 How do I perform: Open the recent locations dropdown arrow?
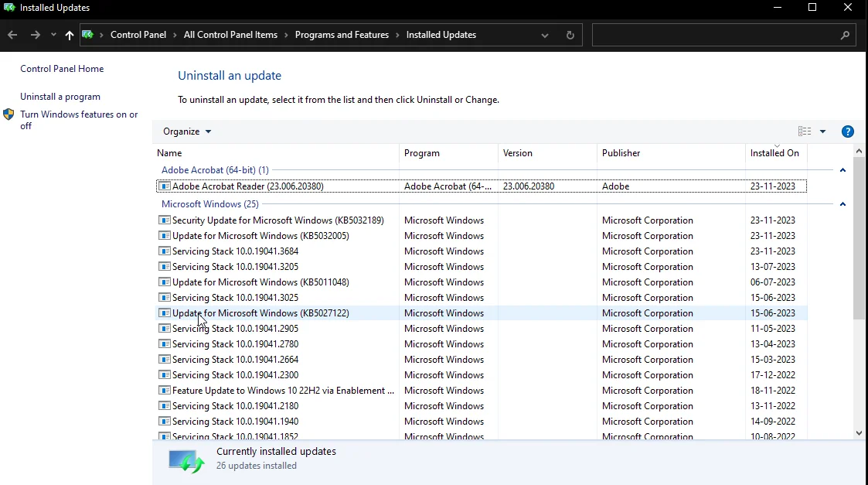(53, 35)
